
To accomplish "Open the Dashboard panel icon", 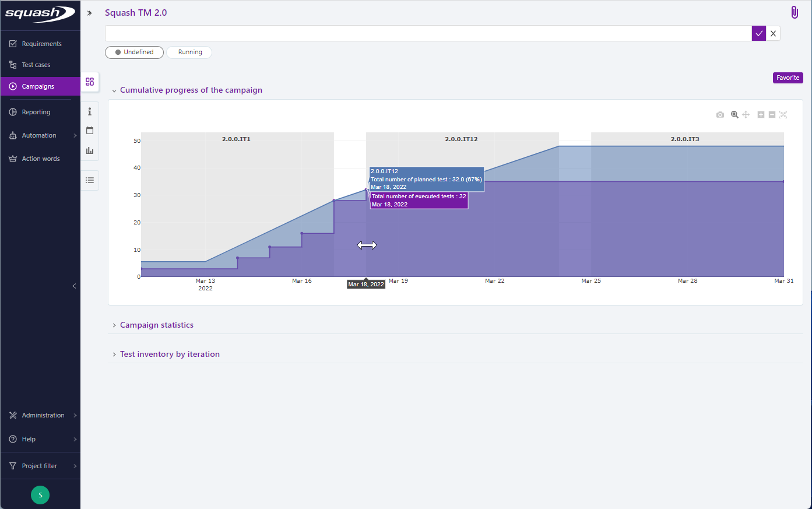I will click(90, 82).
